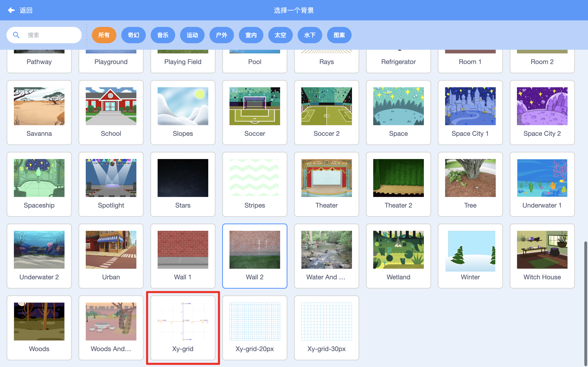Filter backdrops by 奇幻 category
Viewport: 588px width, 367px height.
click(133, 35)
